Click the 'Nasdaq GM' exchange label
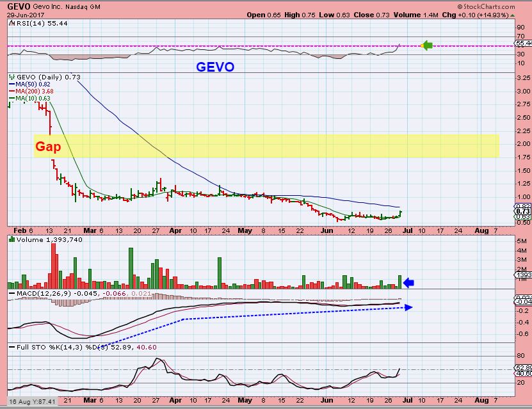The image size is (532, 409). (x=83, y=7)
